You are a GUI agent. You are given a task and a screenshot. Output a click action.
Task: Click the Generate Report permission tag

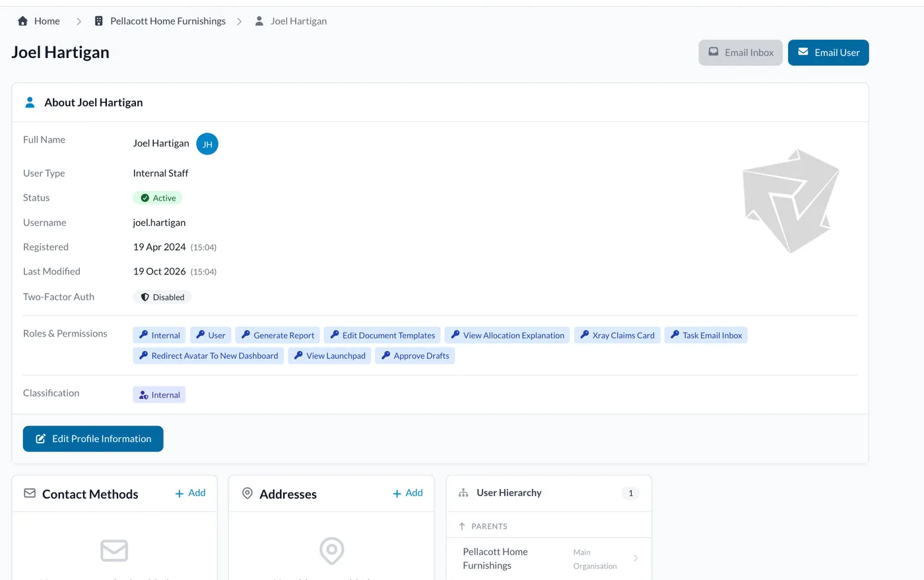pyautogui.click(x=278, y=335)
